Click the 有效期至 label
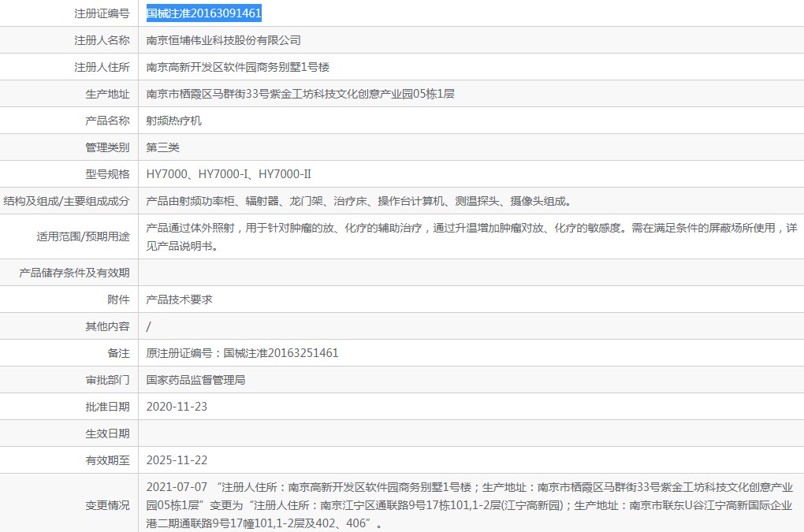 pos(107,460)
